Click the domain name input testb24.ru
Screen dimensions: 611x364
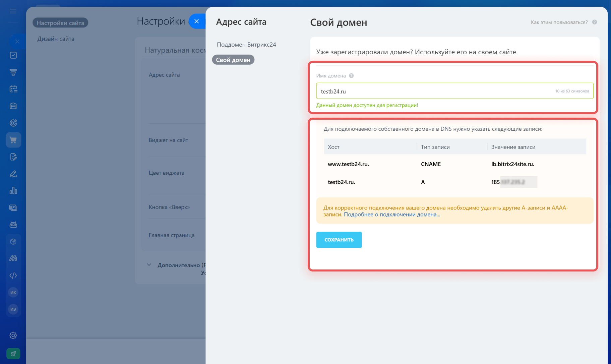[x=455, y=91]
